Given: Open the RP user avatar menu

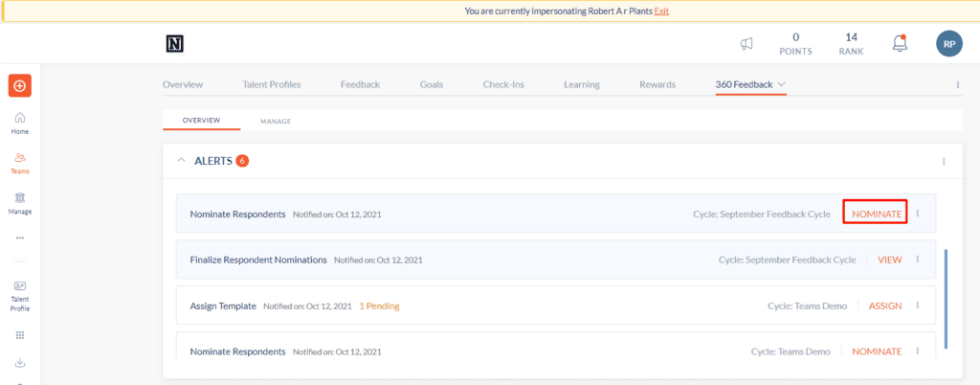Looking at the screenshot, I should pos(948,44).
